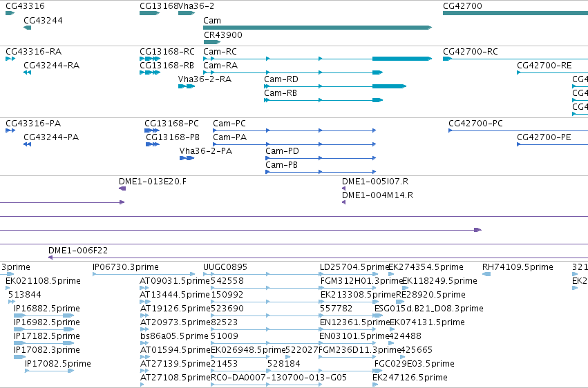Image resolution: width=588 pixels, height=388 pixels.
Task: Click the CG13168-PC protein label
Action: [x=172, y=124]
